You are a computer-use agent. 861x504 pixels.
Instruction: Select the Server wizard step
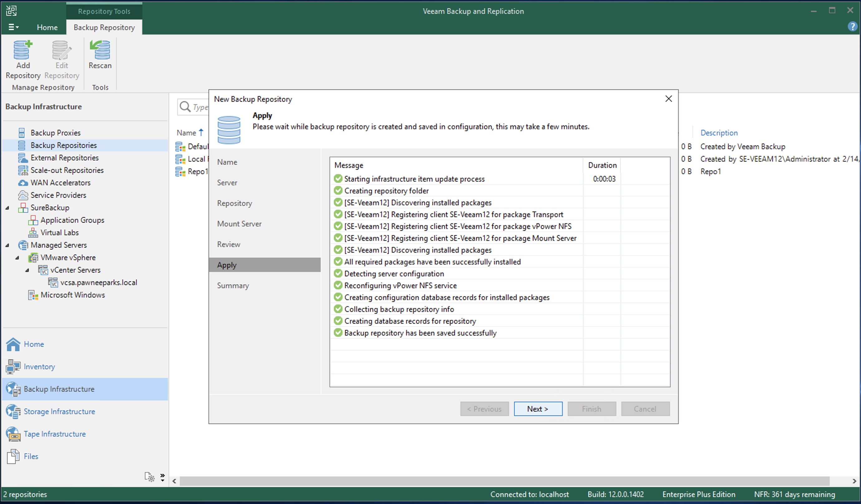227,182
